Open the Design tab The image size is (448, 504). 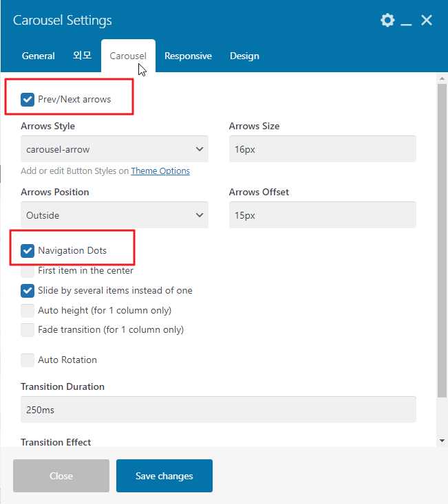click(x=244, y=56)
